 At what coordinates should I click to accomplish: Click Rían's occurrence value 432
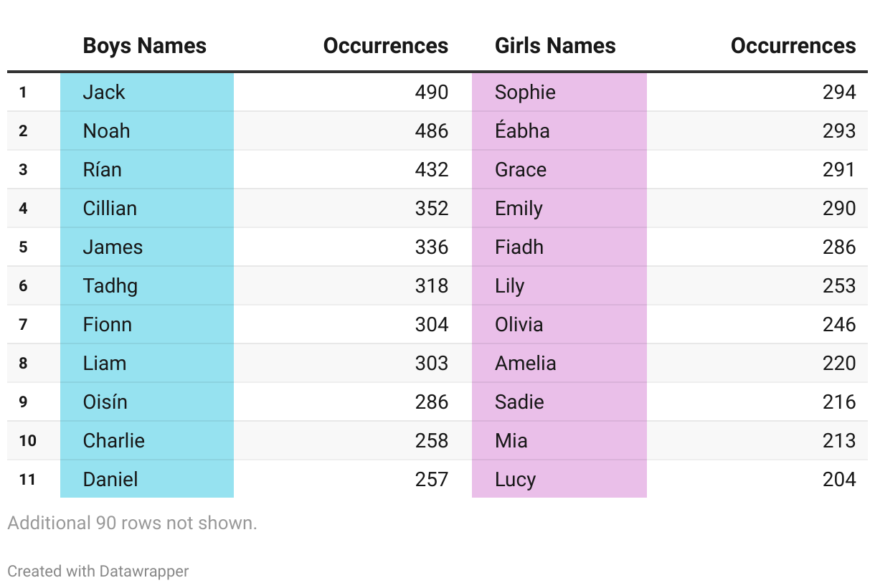click(x=432, y=169)
